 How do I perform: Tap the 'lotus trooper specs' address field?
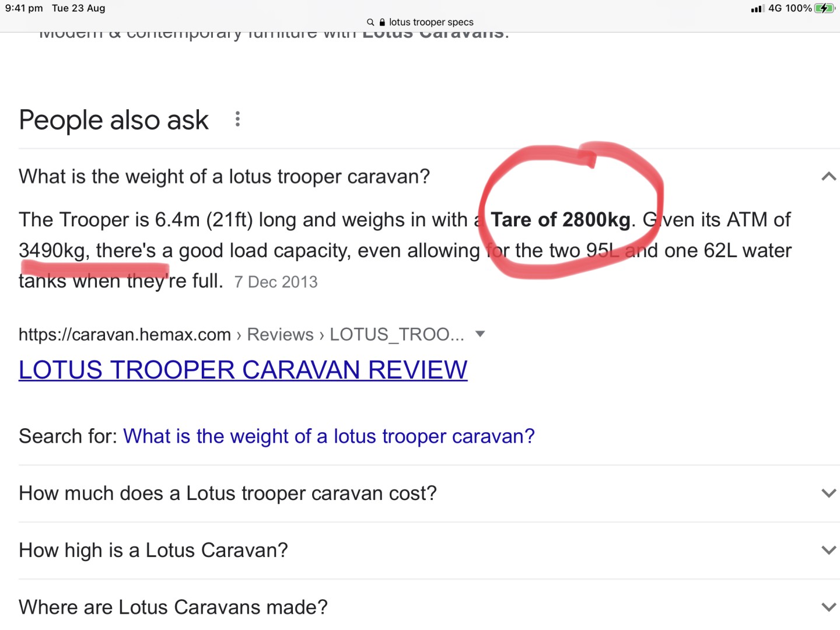pos(430,22)
